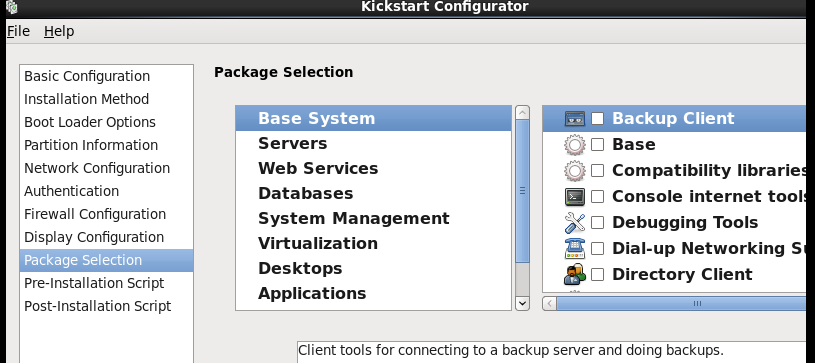This screenshot has width=815, height=363.
Task: Select the Base System category
Action: click(373, 119)
